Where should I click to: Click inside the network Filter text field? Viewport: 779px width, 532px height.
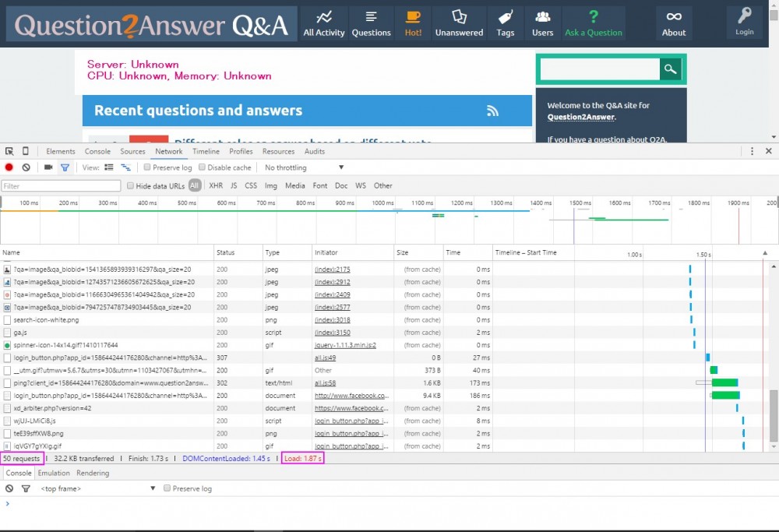(61, 185)
